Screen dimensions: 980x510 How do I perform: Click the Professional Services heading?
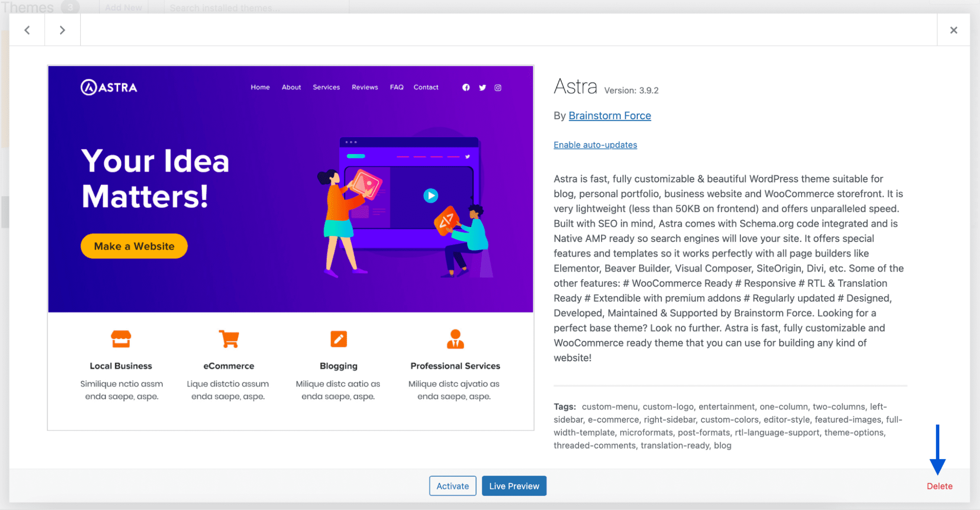tap(455, 366)
